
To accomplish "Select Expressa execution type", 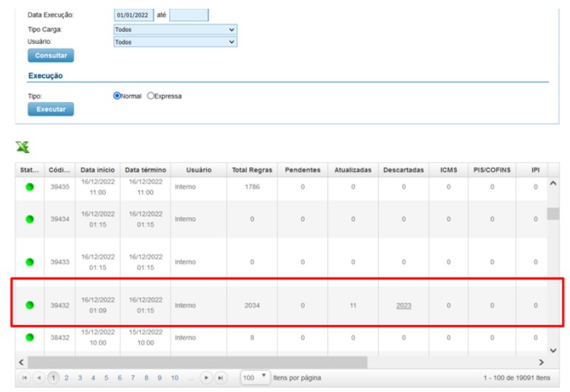I will [150, 95].
